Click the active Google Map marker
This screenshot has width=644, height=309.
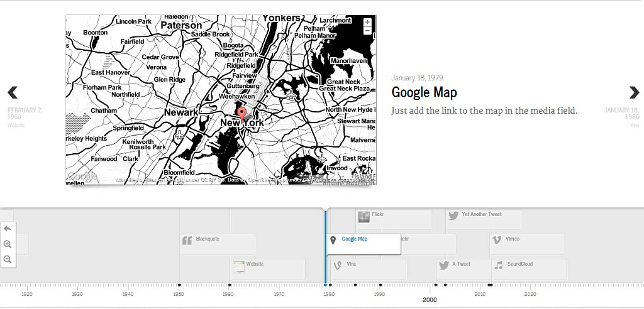[364, 244]
